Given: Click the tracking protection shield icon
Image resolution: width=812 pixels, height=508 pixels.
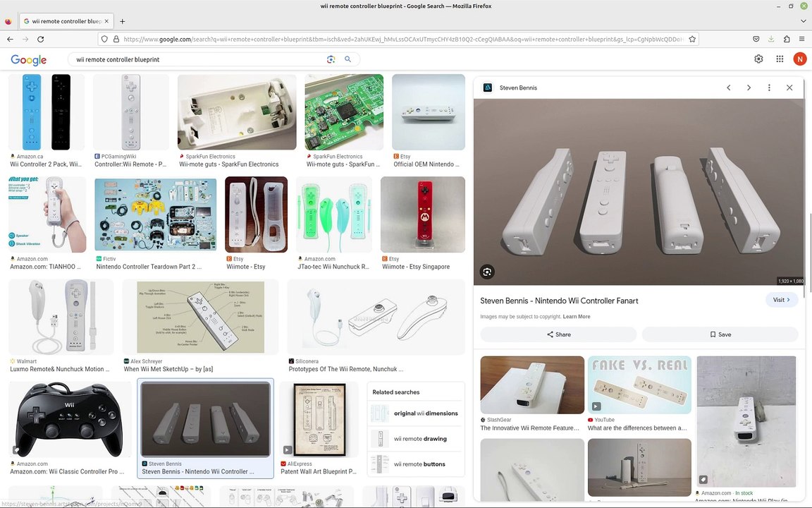Looking at the screenshot, I should pos(104,39).
